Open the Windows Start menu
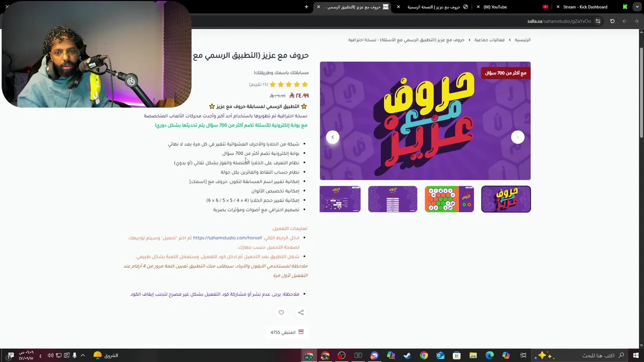 coord(636,355)
